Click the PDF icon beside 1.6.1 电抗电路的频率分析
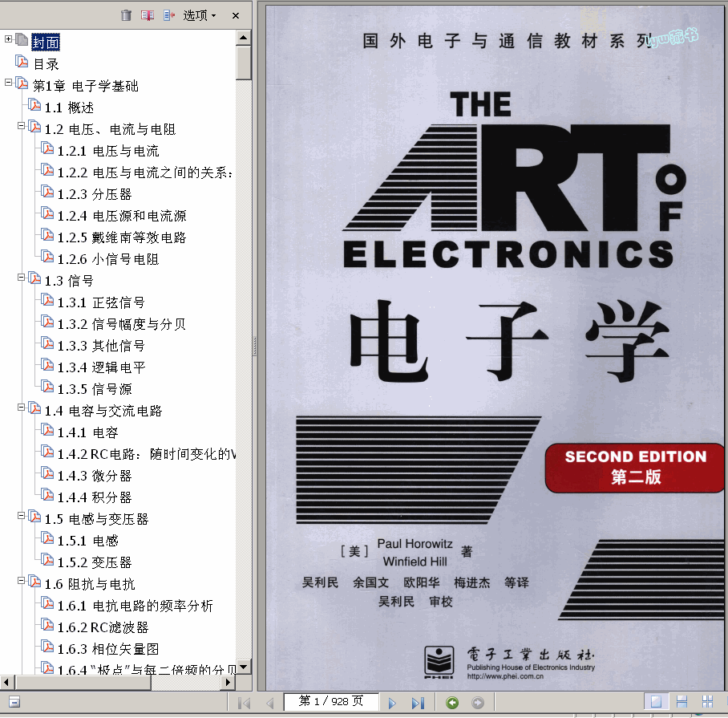 [47, 603]
